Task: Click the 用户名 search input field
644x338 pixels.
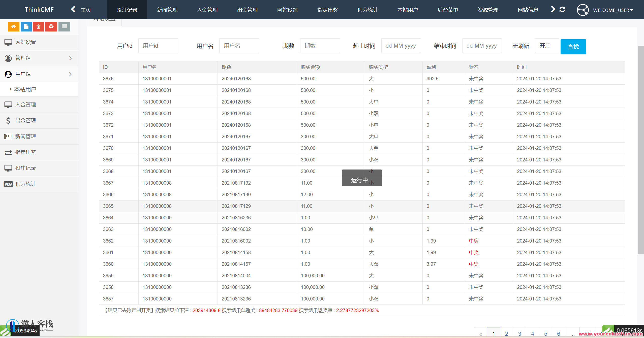Action: tap(239, 46)
